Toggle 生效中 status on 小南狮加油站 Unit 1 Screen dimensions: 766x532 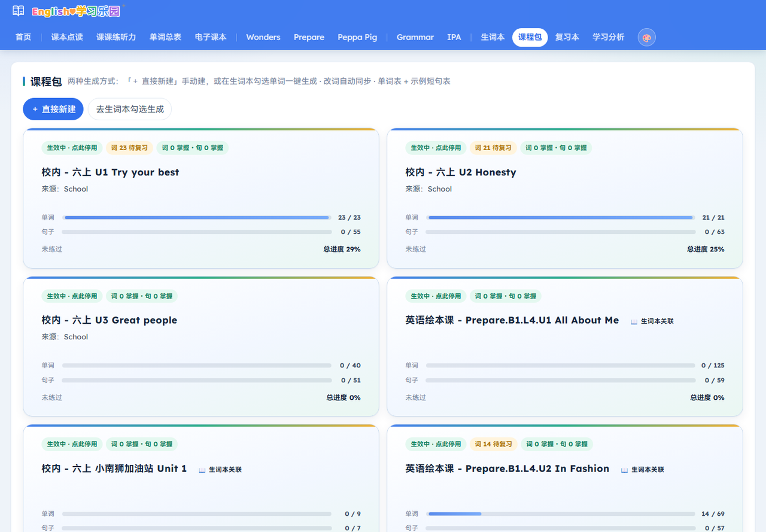pos(72,444)
